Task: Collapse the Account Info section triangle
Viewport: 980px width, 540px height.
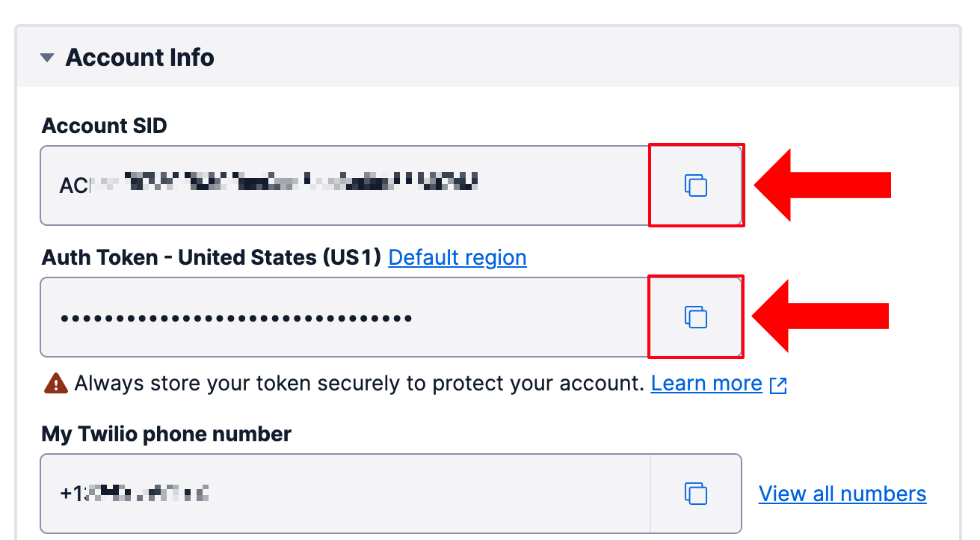Action: [47, 58]
